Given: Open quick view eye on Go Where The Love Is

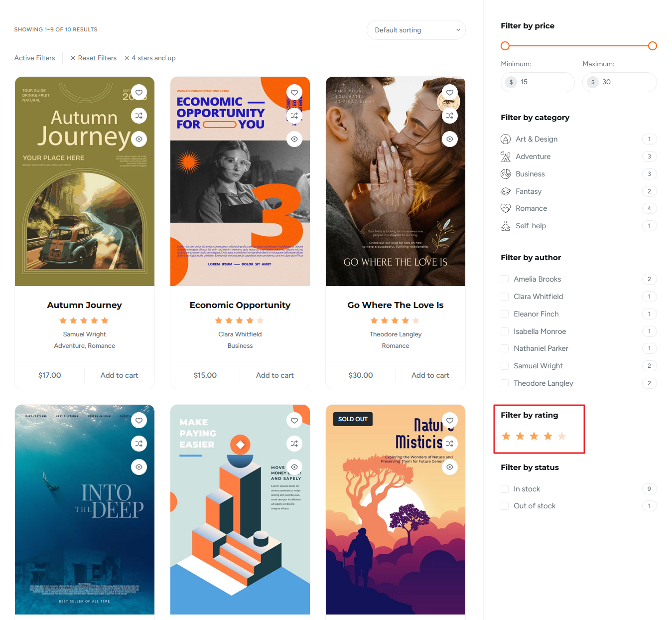Looking at the screenshot, I should click(x=450, y=139).
